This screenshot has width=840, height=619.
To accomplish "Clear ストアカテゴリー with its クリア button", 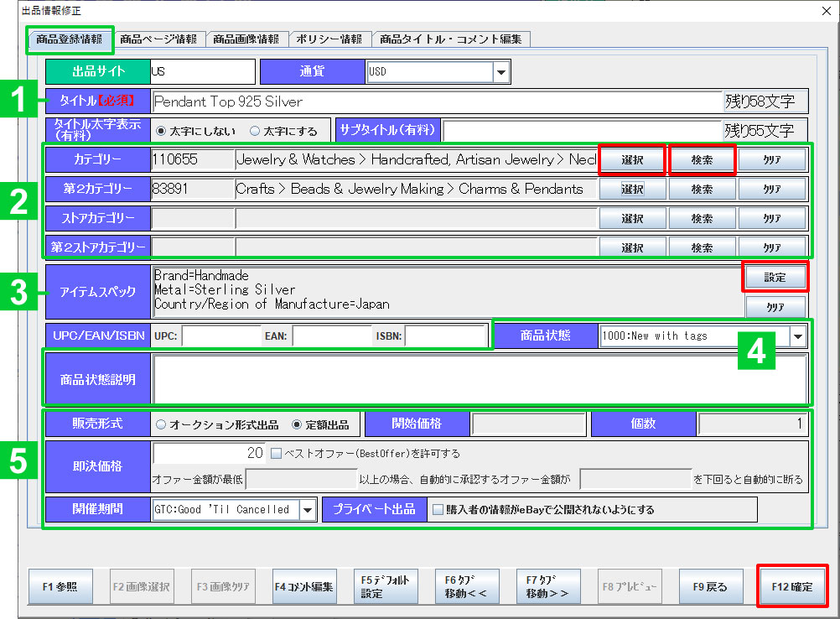I will (771, 218).
